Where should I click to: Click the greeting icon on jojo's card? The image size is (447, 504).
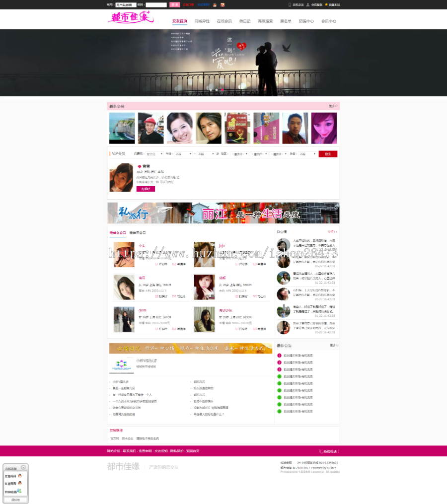tap(237, 264)
